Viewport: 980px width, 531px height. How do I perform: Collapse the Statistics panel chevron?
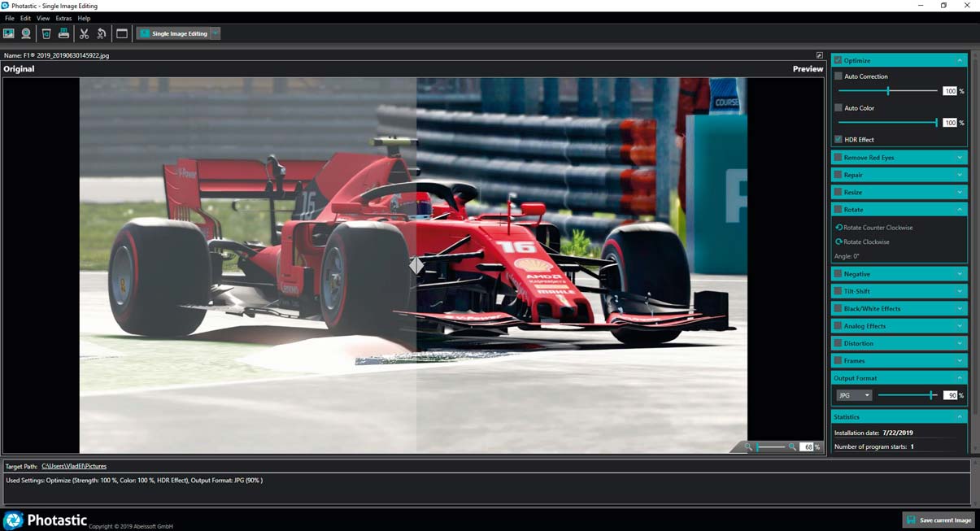[960, 416]
